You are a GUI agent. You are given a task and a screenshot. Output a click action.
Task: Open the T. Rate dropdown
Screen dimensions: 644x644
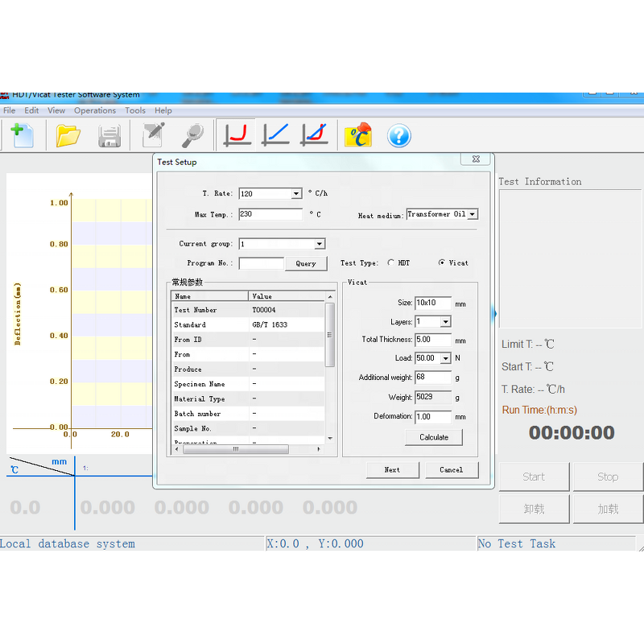(295, 193)
